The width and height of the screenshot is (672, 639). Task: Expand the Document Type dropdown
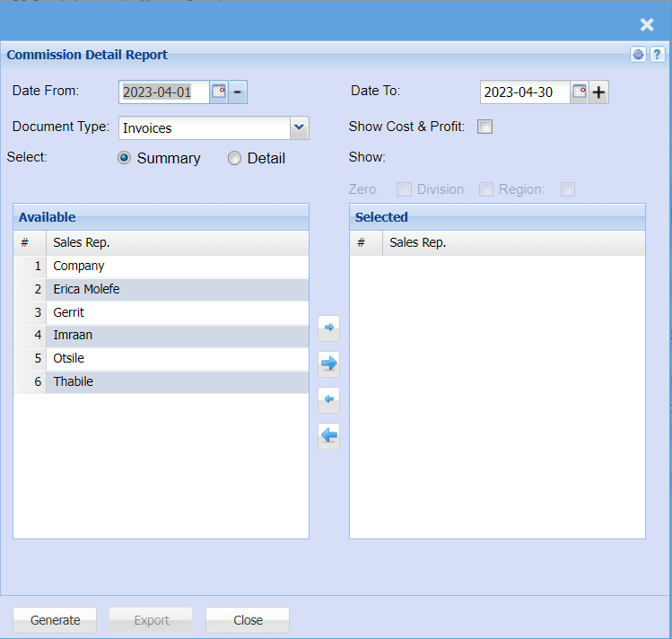click(300, 128)
